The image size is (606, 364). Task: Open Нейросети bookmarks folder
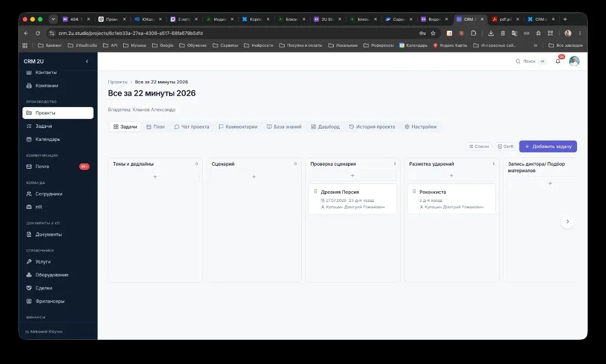click(x=259, y=45)
